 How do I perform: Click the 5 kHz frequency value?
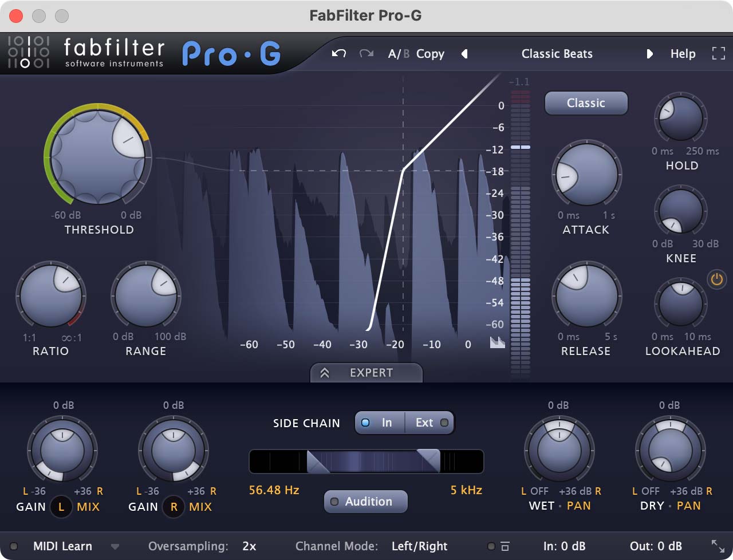click(x=466, y=491)
